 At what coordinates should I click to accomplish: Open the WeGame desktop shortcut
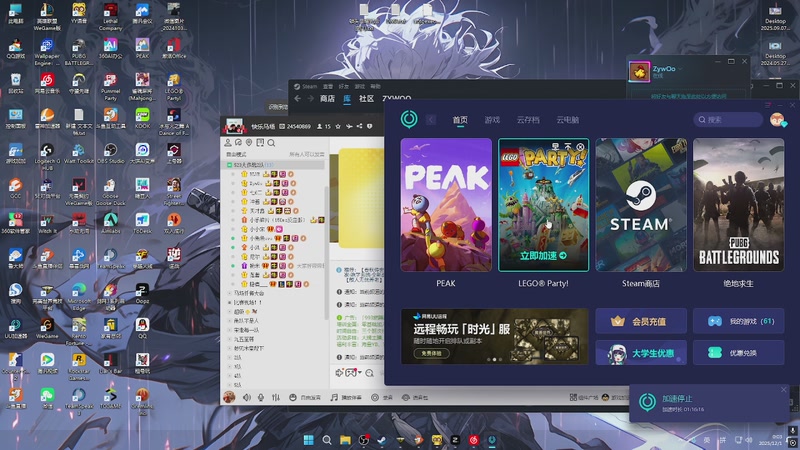pos(47,328)
